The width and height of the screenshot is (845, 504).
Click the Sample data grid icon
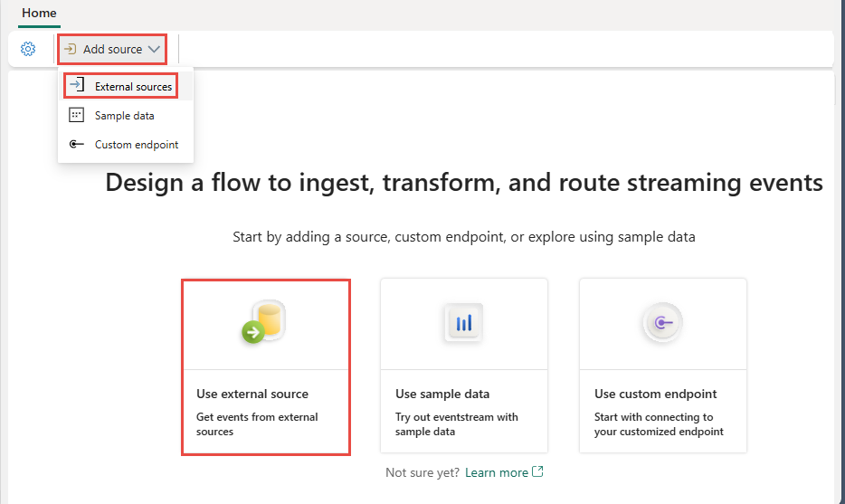(77, 115)
